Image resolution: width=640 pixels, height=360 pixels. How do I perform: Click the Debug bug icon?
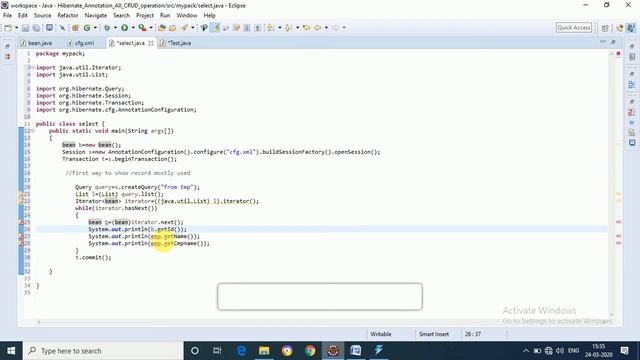click(x=107, y=28)
